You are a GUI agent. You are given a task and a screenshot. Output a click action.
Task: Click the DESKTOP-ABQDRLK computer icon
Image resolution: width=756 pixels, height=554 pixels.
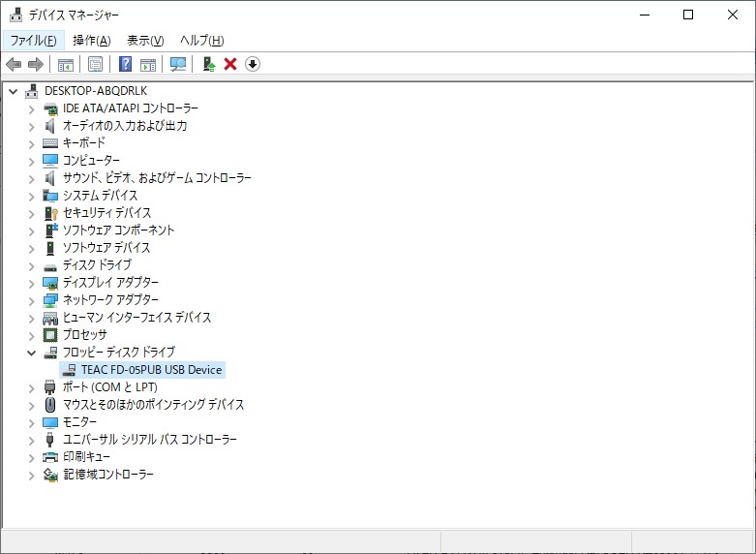point(32,91)
